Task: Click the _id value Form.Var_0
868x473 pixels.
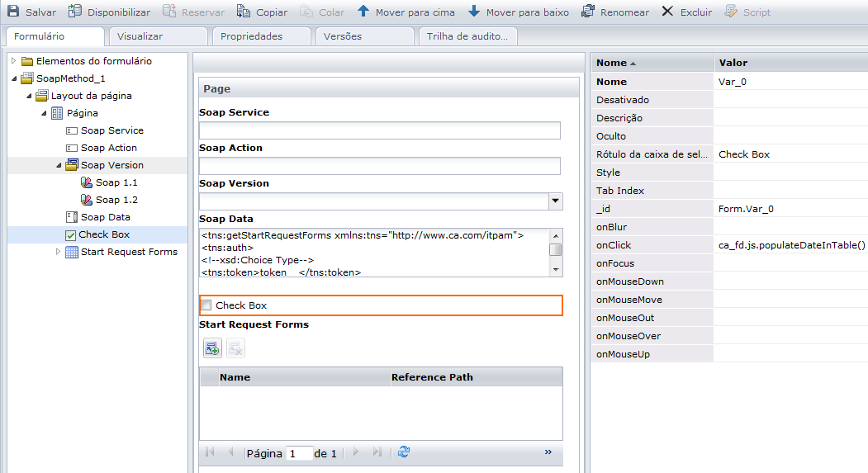Action: click(746, 209)
